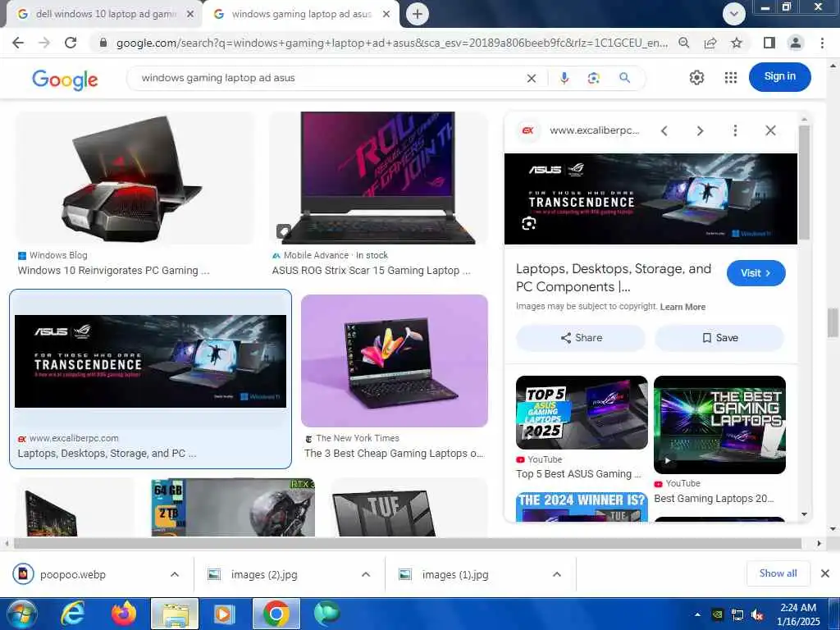Image resolution: width=840 pixels, height=630 pixels.
Task: Open a new browser tab
Action: point(418,14)
